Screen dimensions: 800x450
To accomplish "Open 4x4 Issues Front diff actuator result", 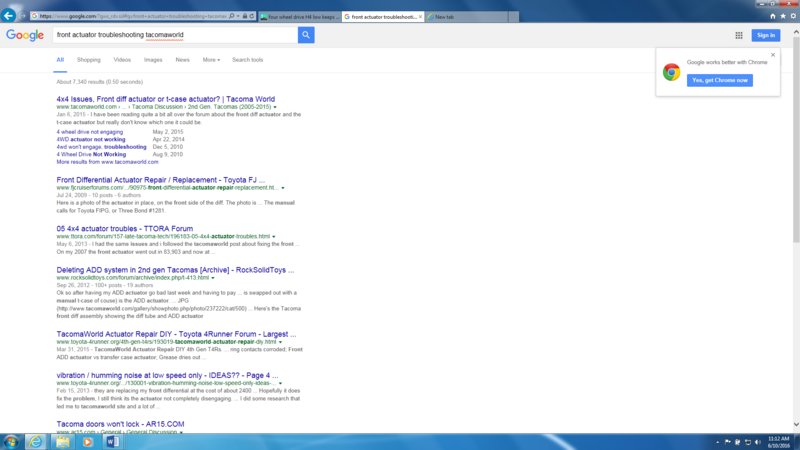I will [166, 99].
